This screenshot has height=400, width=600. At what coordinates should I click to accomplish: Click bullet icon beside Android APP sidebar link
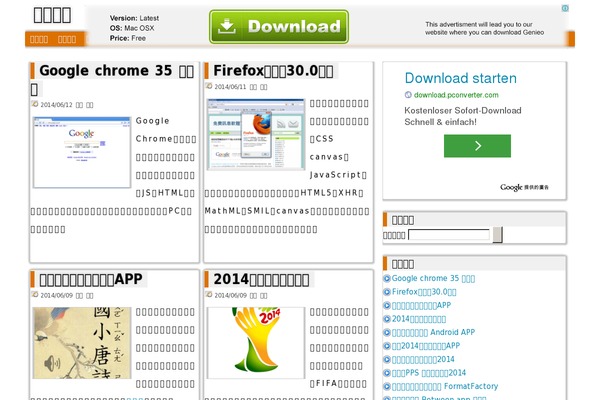tap(387, 332)
